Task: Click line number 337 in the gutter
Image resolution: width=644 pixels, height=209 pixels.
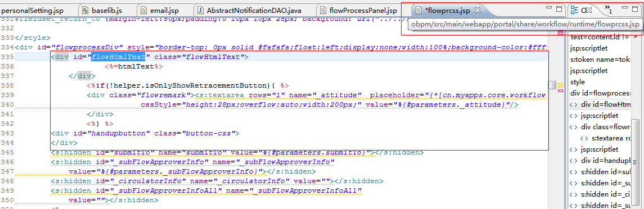Action: pyautogui.click(x=7, y=75)
